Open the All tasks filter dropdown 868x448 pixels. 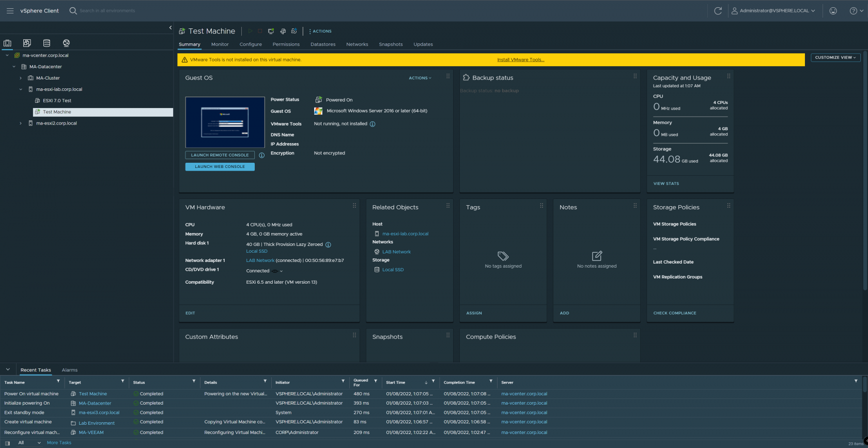point(29,443)
